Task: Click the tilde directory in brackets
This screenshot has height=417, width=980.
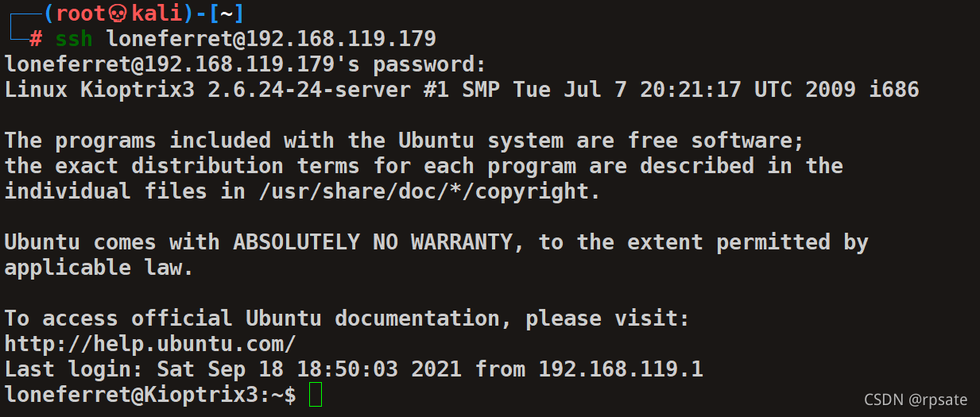Action: pos(227,14)
